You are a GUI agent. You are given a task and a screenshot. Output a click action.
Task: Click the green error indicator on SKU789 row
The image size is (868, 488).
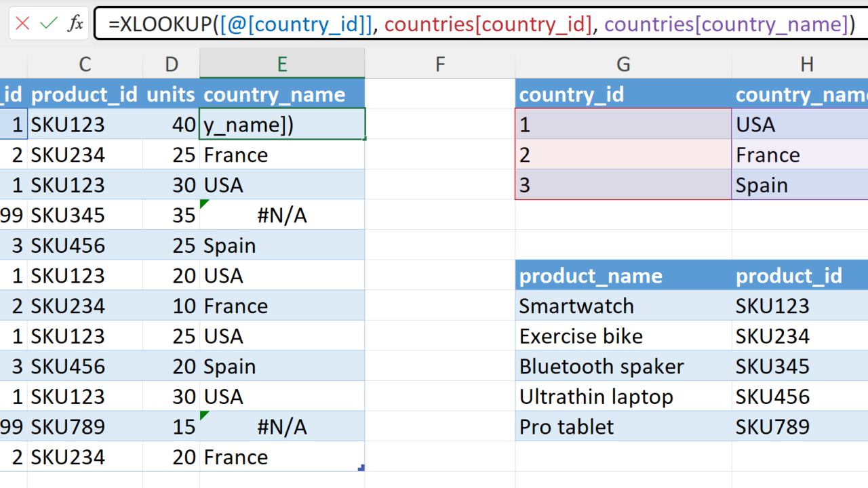[204, 415]
